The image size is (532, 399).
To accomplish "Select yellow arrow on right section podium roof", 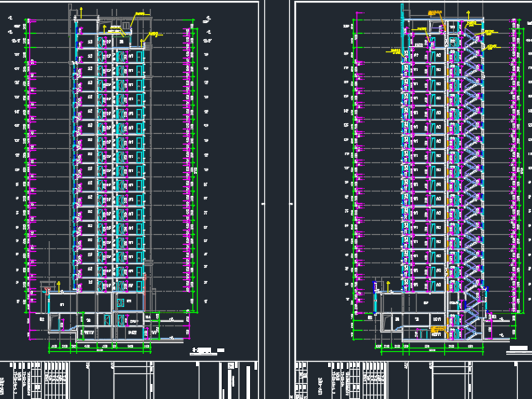I will pyautogui.click(x=388, y=286).
